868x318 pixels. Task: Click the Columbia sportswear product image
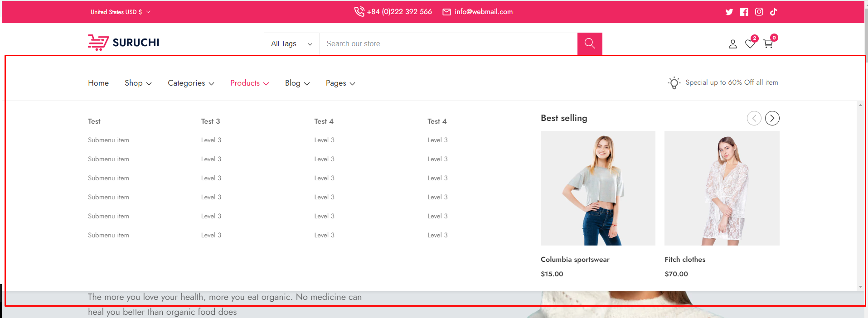pyautogui.click(x=598, y=188)
